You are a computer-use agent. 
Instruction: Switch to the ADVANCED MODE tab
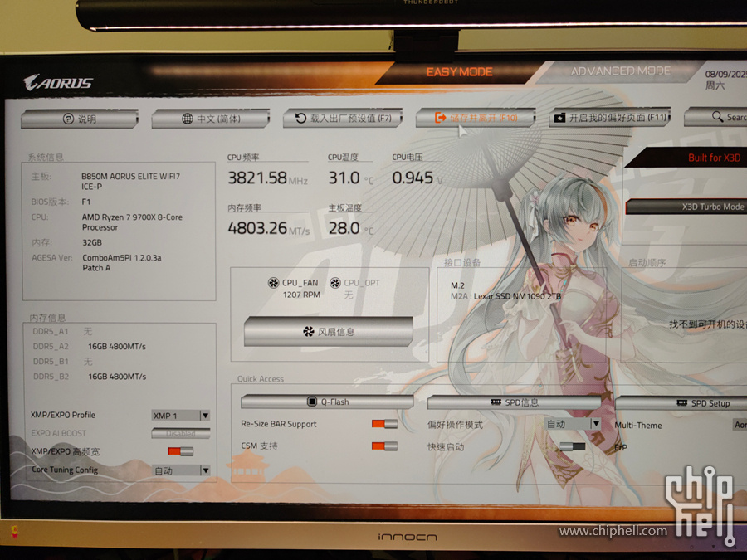(x=620, y=71)
